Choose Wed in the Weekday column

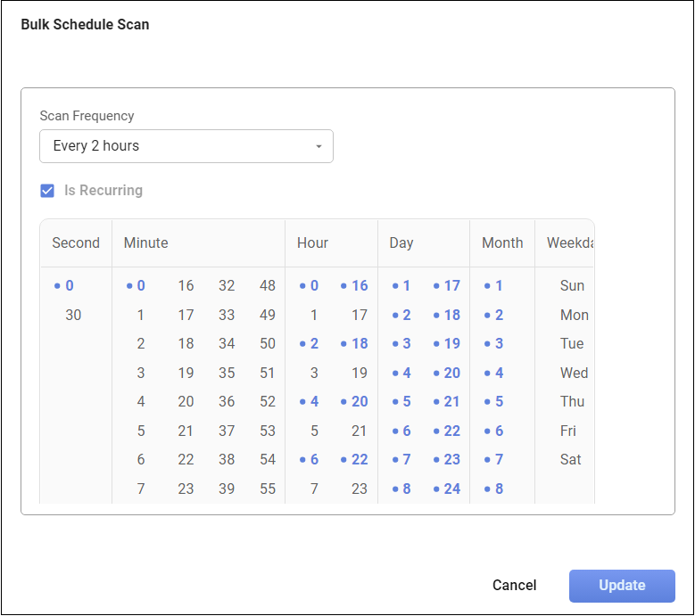(574, 374)
